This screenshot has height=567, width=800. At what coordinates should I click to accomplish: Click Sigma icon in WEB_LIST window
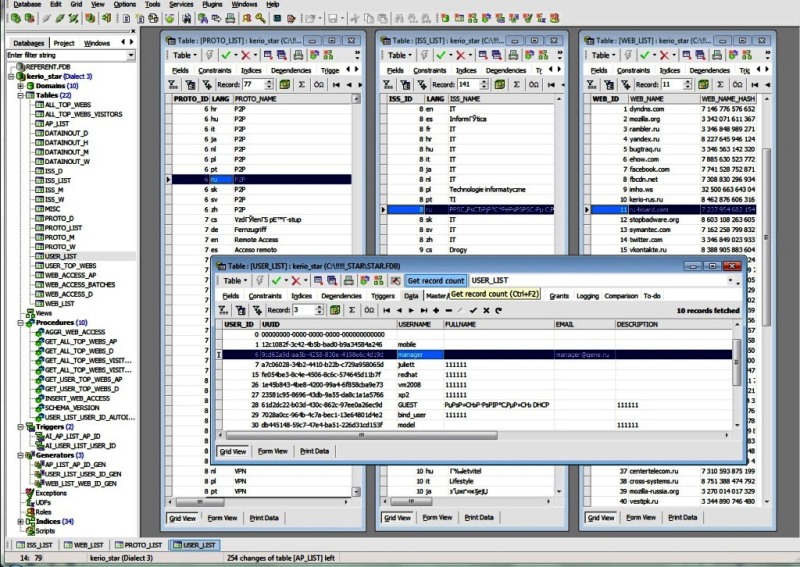click(x=720, y=84)
